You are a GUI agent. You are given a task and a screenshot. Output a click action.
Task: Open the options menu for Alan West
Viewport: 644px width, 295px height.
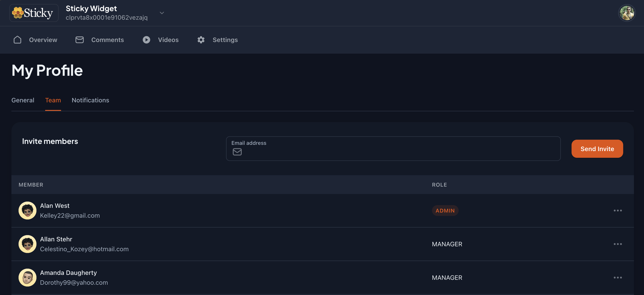click(617, 211)
